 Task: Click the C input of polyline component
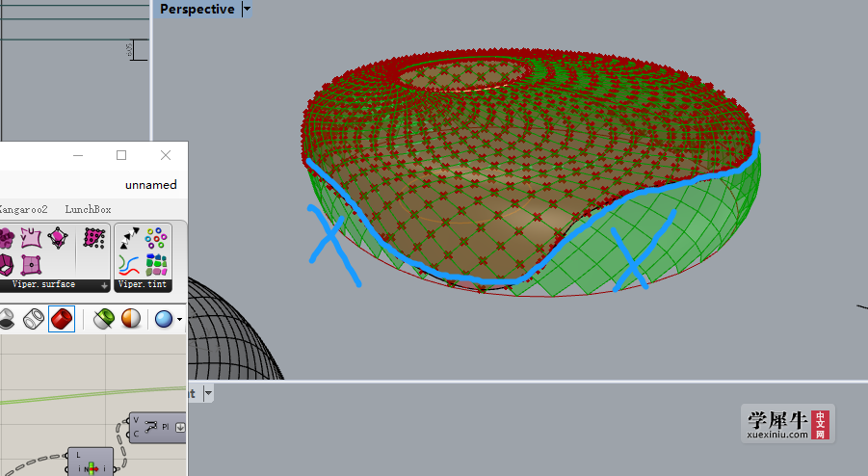[x=136, y=434]
